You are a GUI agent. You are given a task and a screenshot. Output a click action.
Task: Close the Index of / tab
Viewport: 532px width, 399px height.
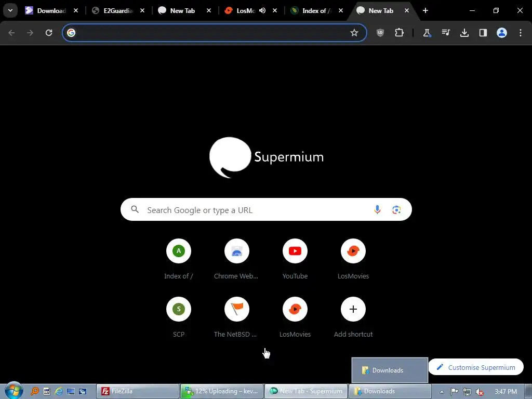(x=341, y=10)
